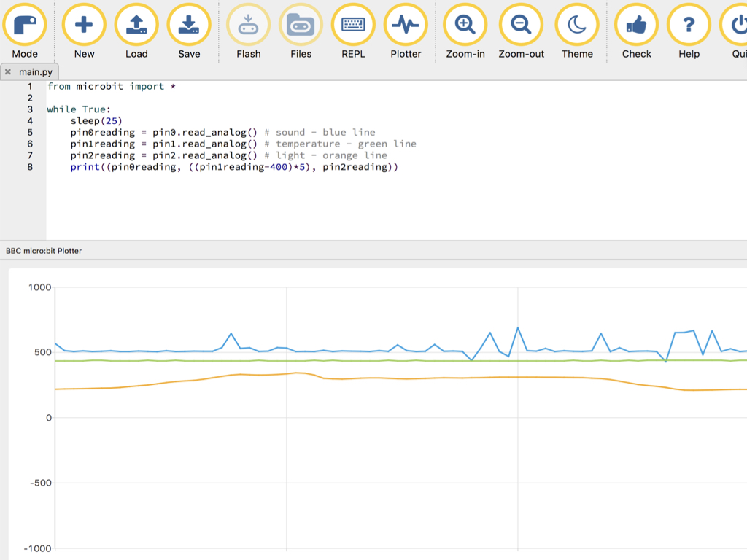Click the 'while True:' line
This screenshot has height=560, width=747.
[x=79, y=109]
